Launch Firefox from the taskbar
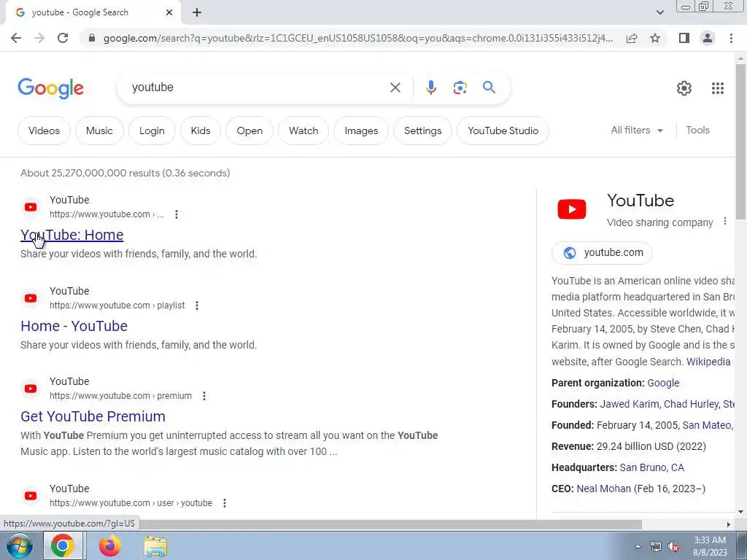 click(110, 545)
